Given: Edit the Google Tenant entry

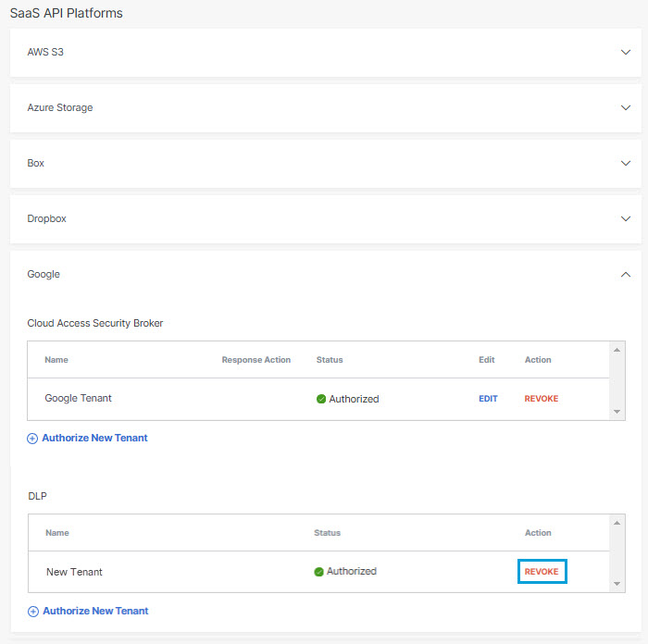Looking at the screenshot, I should pyautogui.click(x=488, y=399).
